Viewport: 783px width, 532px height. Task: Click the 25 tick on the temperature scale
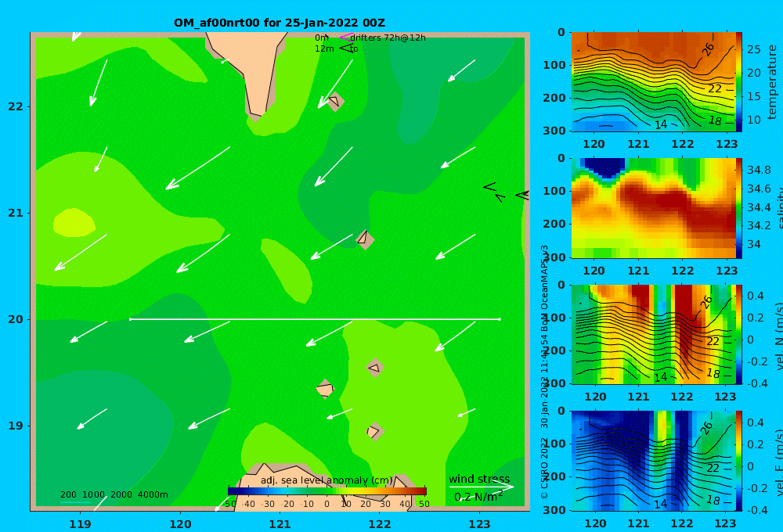point(754,49)
